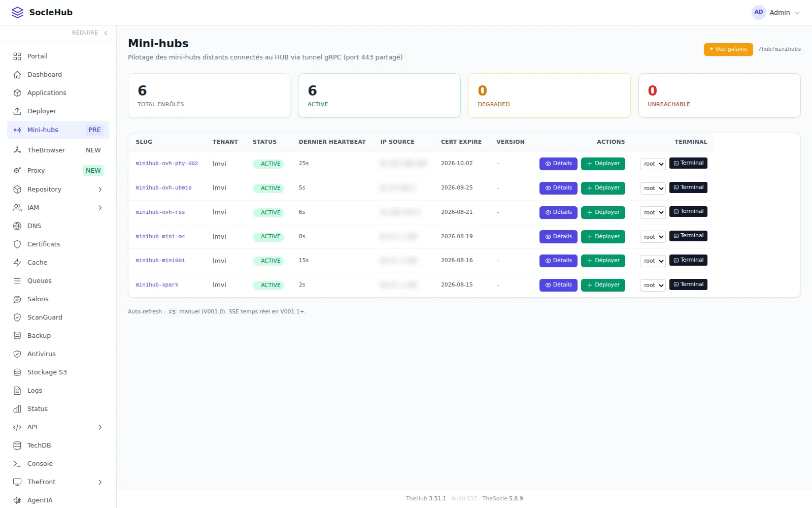
Task: Expand the TheFront submenu chevron
Action: (x=100, y=482)
